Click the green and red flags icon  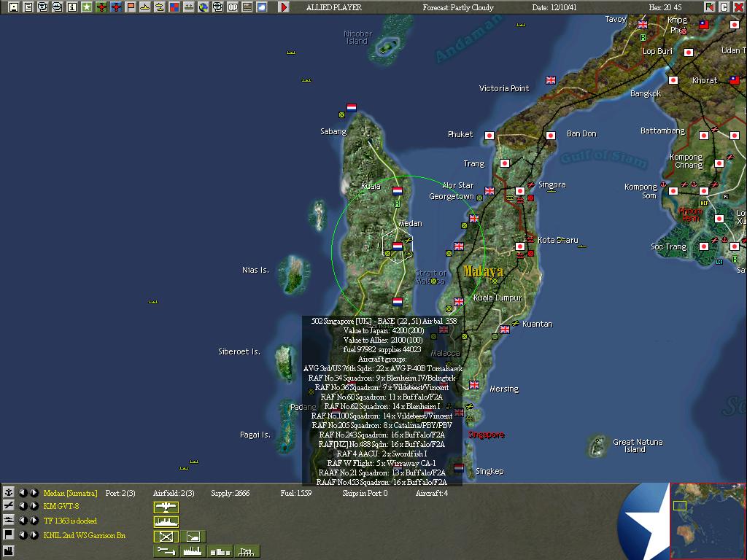click(x=710, y=7)
